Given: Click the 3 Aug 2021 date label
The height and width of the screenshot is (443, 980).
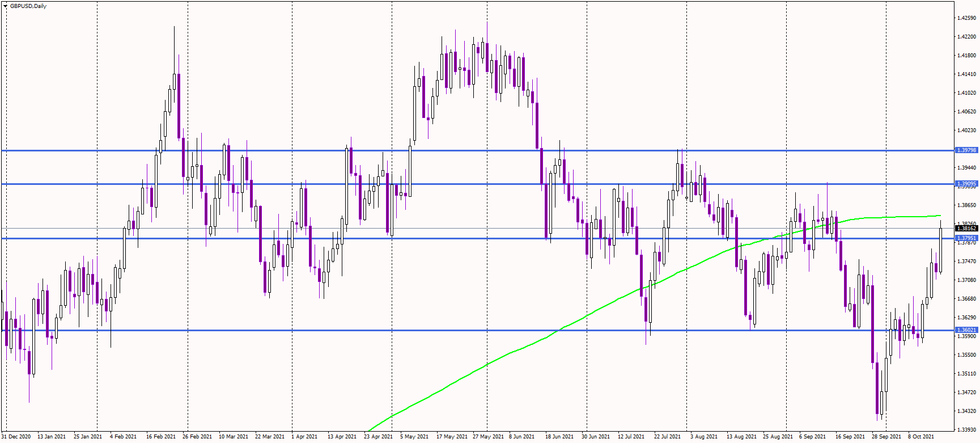Looking at the screenshot, I should pyautogui.click(x=704, y=437).
